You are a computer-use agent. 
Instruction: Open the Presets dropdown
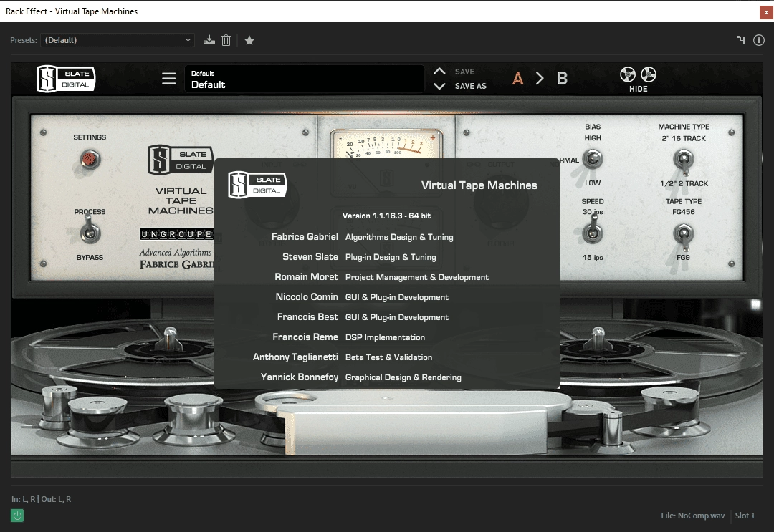pyautogui.click(x=118, y=40)
